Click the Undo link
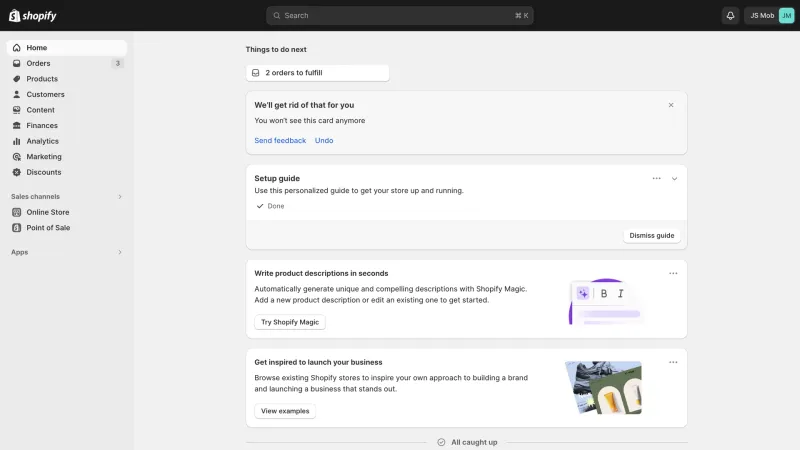The height and width of the screenshot is (450, 800). point(324,140)
